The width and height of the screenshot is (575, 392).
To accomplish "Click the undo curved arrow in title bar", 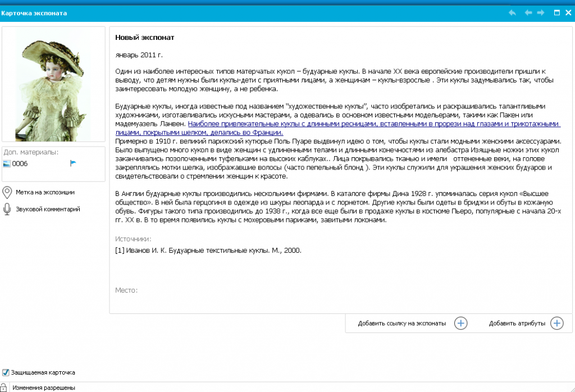I will tap(512, 13).
